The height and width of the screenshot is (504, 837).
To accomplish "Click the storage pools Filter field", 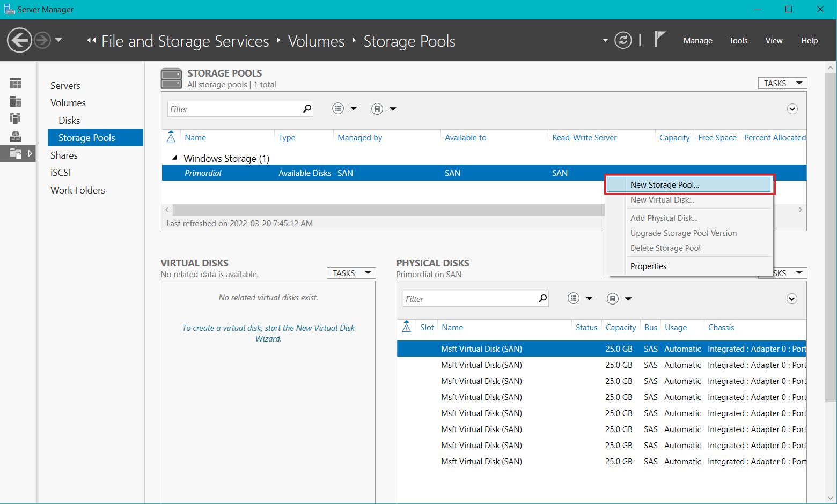I will (234, 109).
